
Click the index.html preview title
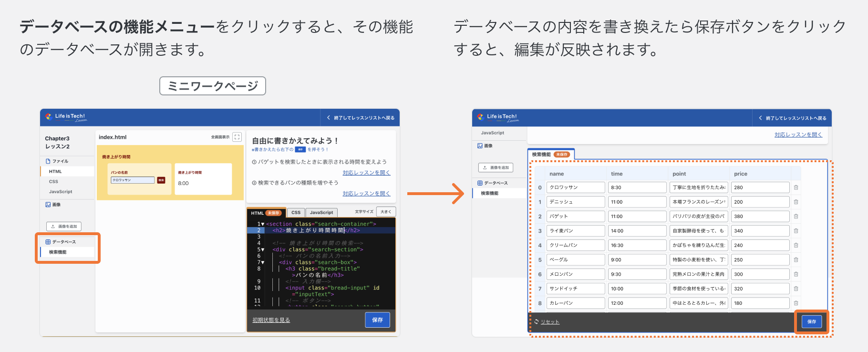click(x=113, y=137)
